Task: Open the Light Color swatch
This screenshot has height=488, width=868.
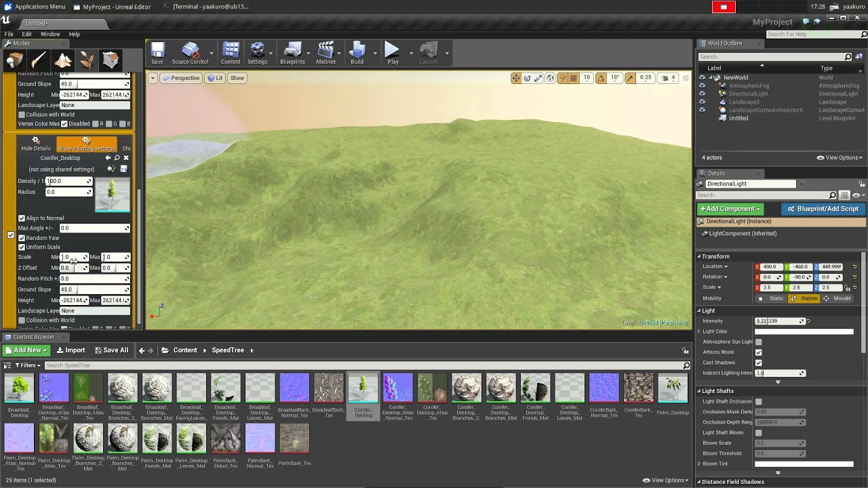Action: (x=804, y=331)
